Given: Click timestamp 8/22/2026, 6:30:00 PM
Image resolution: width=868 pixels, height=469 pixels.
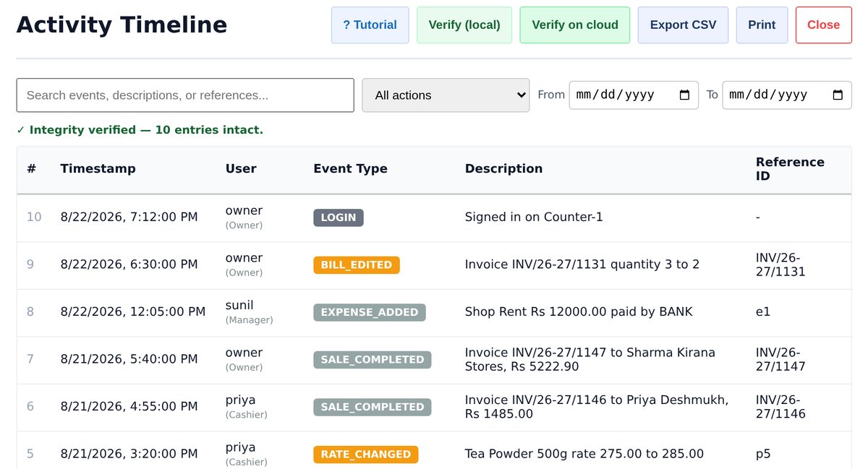Looking at the screenshot, I should [129, 264].
